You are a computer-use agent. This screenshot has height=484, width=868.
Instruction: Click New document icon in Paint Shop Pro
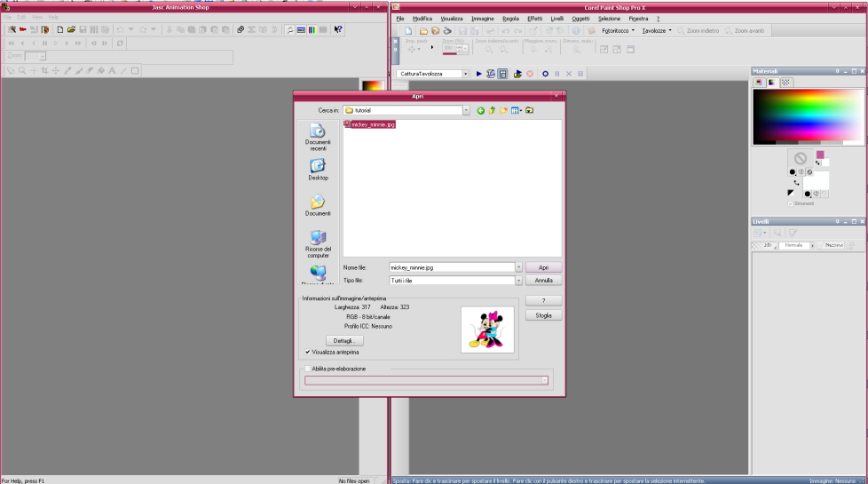coord(408,31)
